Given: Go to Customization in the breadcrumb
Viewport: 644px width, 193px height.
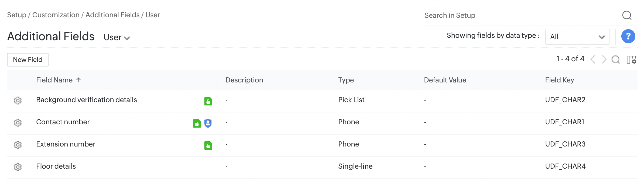Looking at the screenshot, I should [56, 15].
